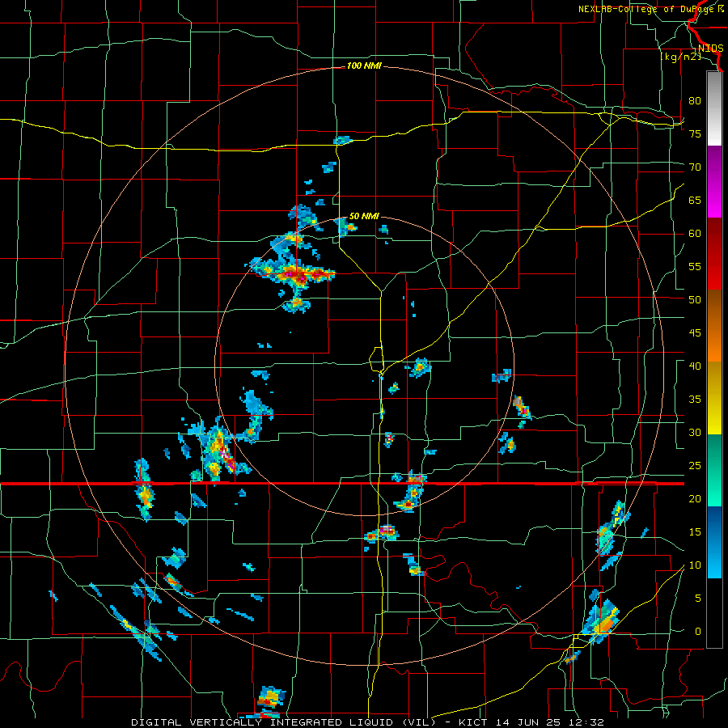
Task: Click the 0 value on the color scale
Action: [x=698, y=632]
